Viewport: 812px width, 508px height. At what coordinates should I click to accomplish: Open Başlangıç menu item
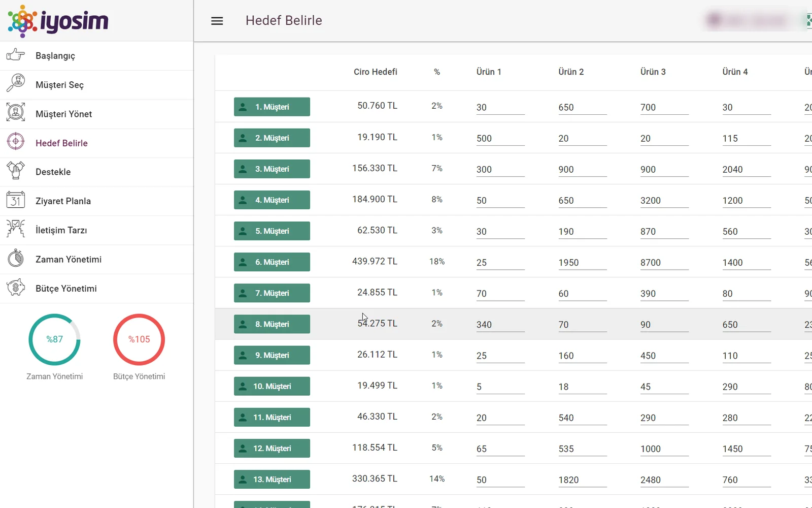96,56
